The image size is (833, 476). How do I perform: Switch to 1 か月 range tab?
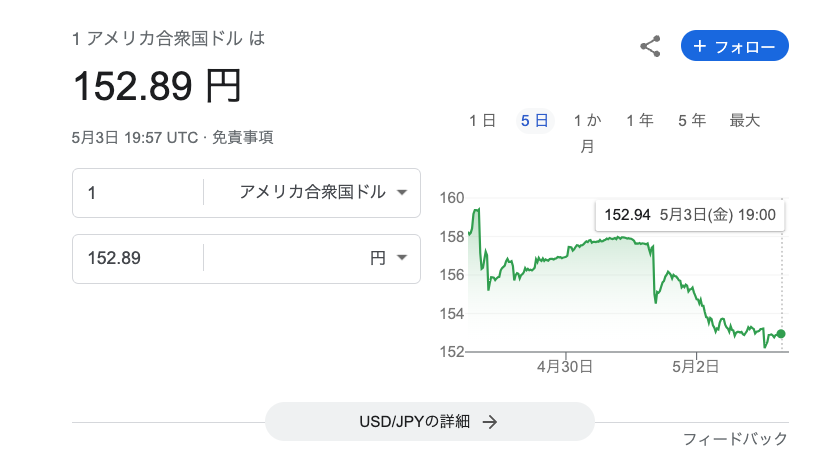[587, 133]
